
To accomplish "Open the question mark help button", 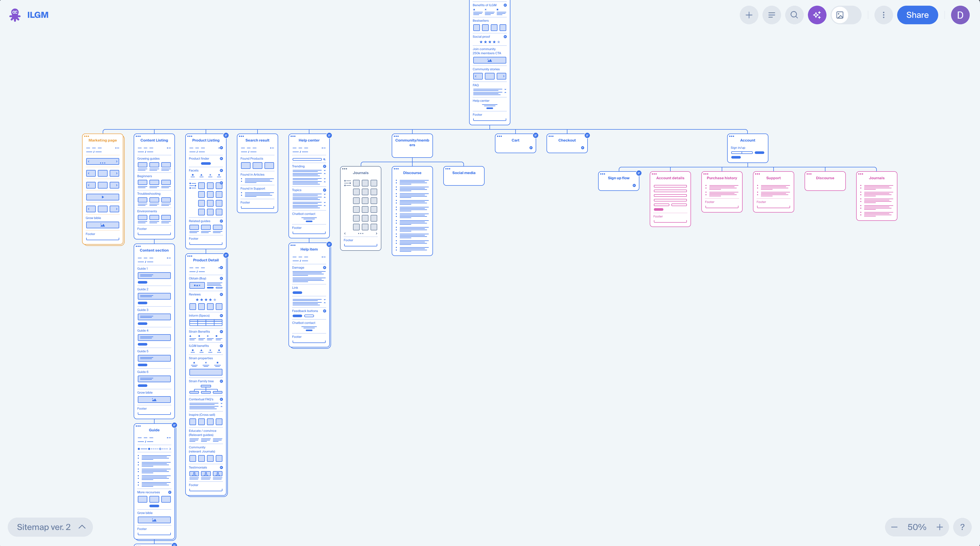I will pos(962,527).
